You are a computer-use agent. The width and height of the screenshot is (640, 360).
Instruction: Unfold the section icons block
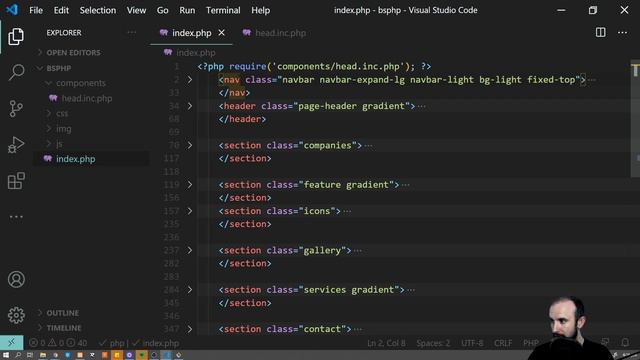click(190, 211)
